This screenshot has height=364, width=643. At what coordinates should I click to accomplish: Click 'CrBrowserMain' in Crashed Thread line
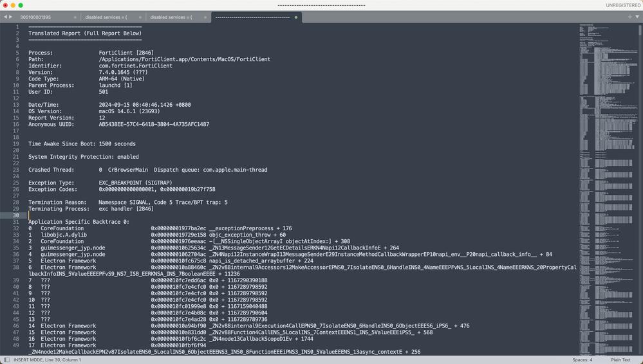(128, 170)
